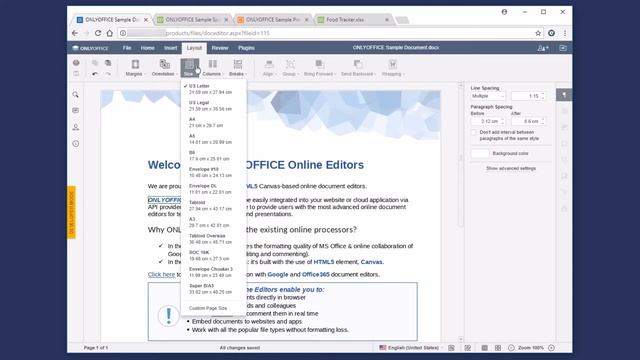Open the Orientation dropdown
Screen dimensions: 640x360
pyautogui.click(x=164, y=68)
